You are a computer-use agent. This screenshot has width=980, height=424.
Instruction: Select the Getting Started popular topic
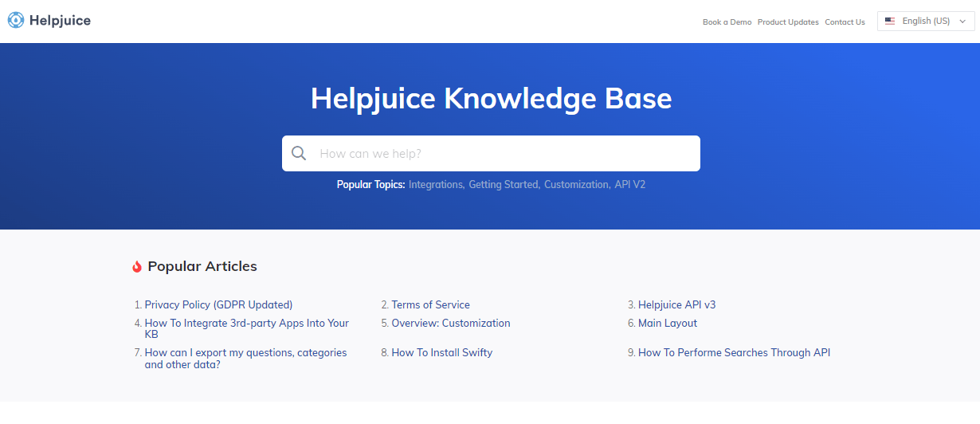tap(504, 184)
